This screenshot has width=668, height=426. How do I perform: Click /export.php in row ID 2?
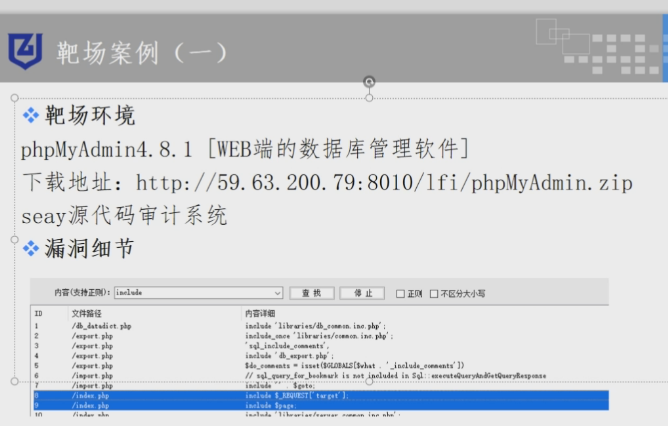point(92,336)
